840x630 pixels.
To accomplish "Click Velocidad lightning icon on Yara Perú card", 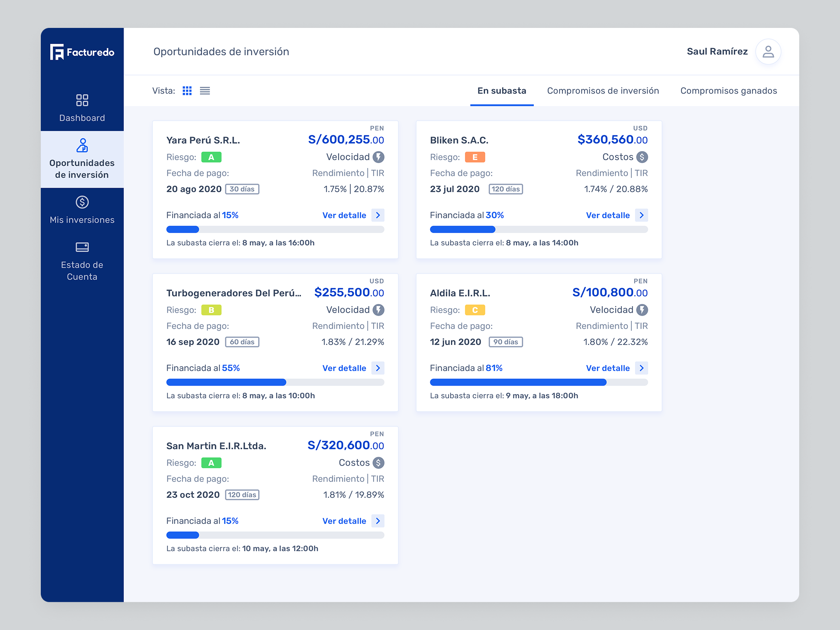I will (x=378, y=157).
